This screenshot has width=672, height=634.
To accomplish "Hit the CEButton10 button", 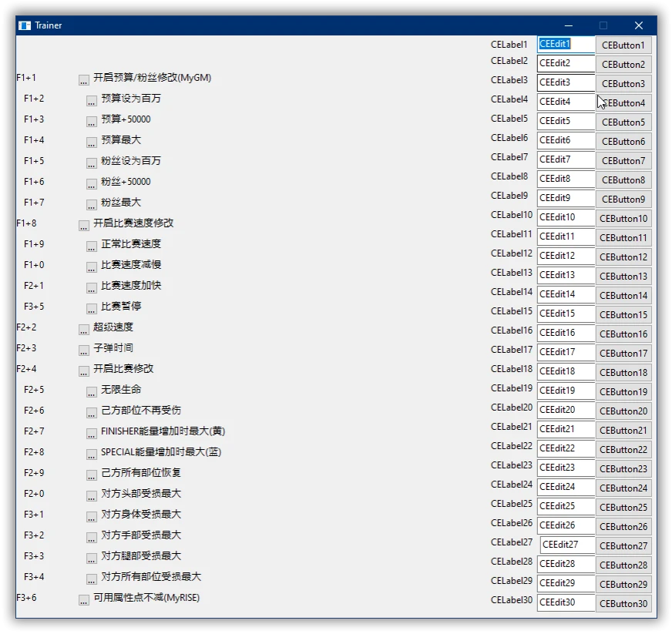I will [x=623, y=219].
